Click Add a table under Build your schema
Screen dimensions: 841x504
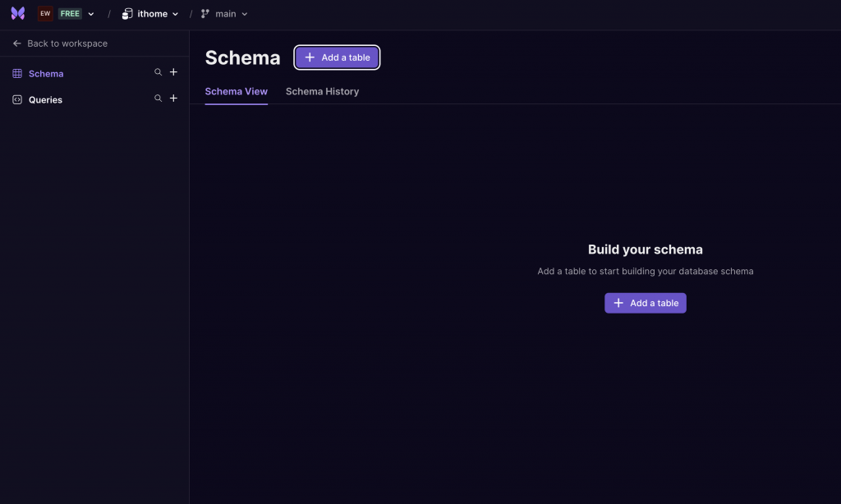pos(645,303)
